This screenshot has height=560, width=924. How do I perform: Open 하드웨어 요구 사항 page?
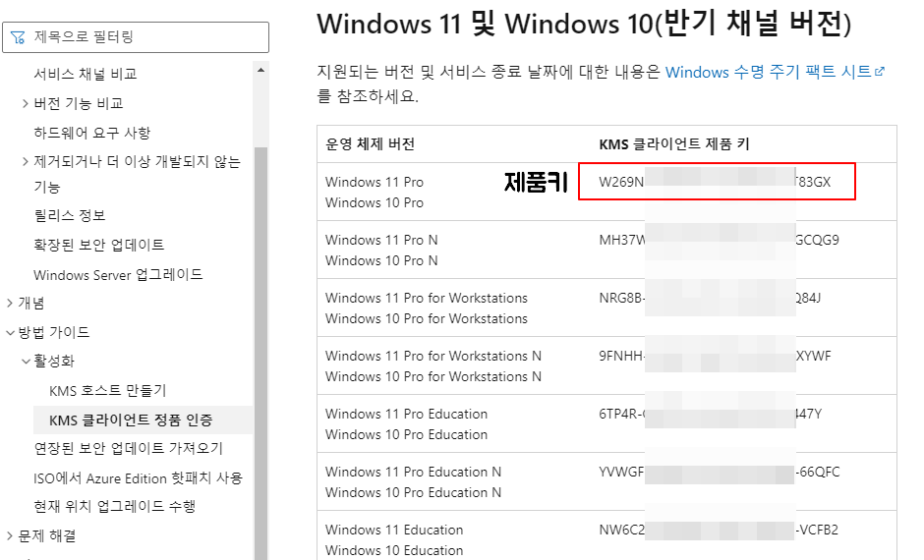pyautogui.click(x=92, y=133)
